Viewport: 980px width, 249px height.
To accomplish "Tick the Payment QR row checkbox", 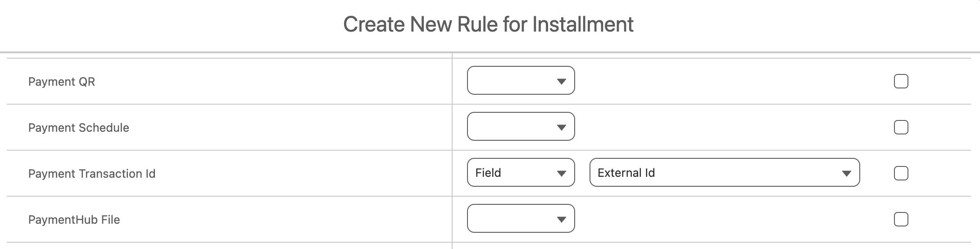I will tap(901, 82).
